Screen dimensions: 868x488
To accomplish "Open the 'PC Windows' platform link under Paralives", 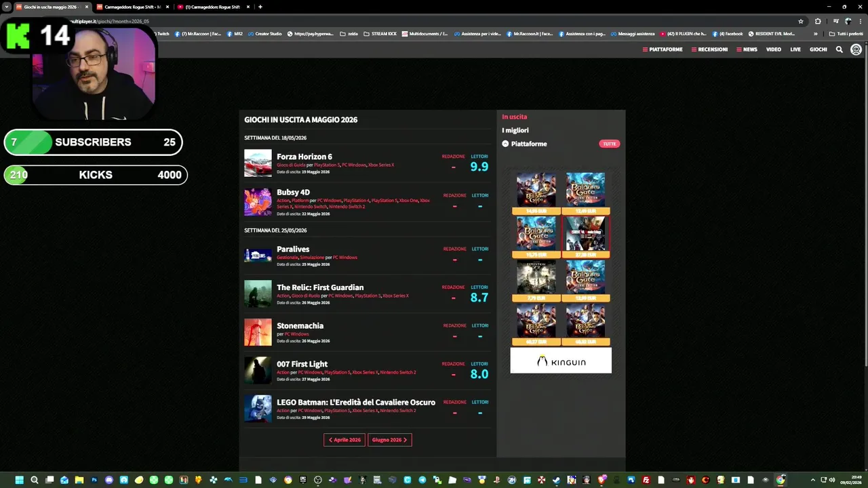I will coord(344,258).
